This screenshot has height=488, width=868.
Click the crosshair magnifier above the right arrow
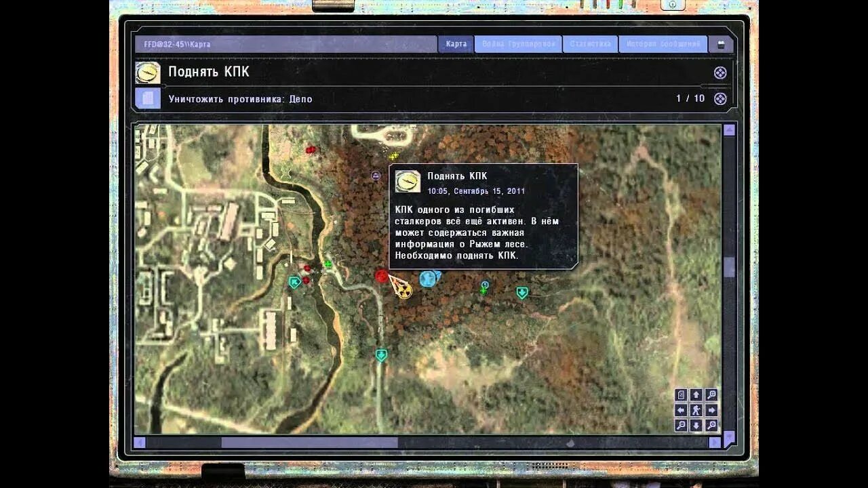711,395
